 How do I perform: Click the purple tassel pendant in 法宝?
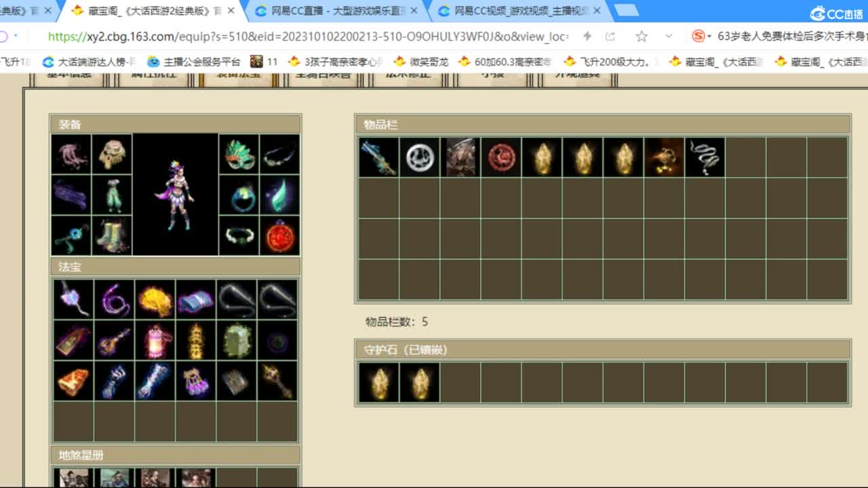tap(73, 299)
